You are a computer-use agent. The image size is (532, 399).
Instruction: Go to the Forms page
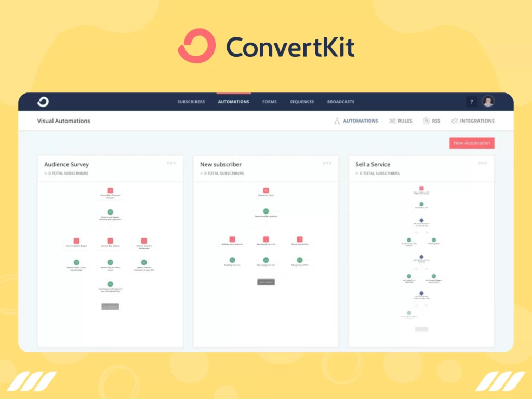pos(270,102)
